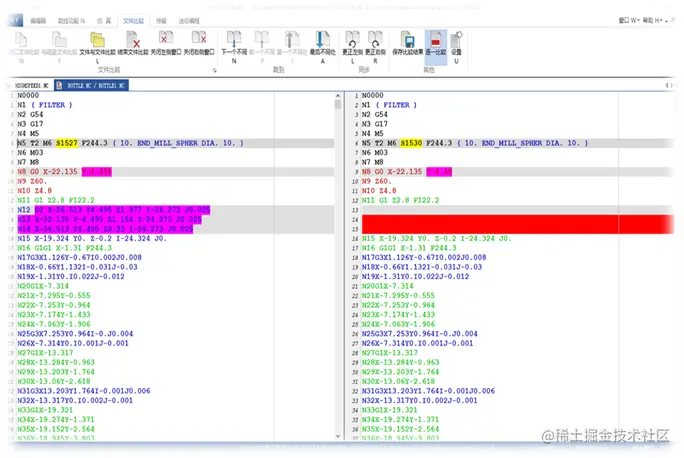Image resolution: width=684 pixels, height=458 pixels.
Task: Click 'N11 G1 Z2.8 F122.2' in right pane
Action: point(400,200)
